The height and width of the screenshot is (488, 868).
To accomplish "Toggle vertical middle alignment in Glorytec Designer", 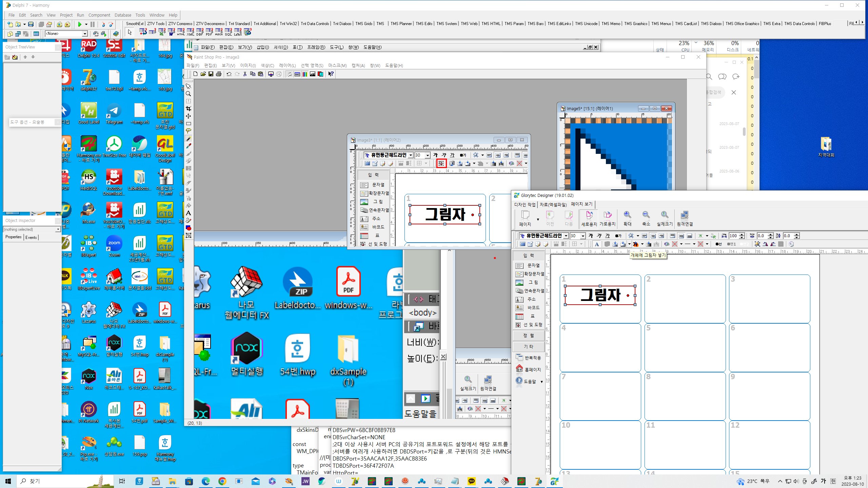I will (x=681, y=236).
